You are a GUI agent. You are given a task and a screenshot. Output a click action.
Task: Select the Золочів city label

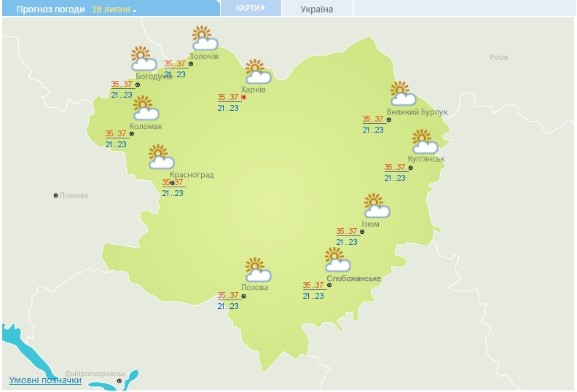pyautogui.click(x=204, y=56)
